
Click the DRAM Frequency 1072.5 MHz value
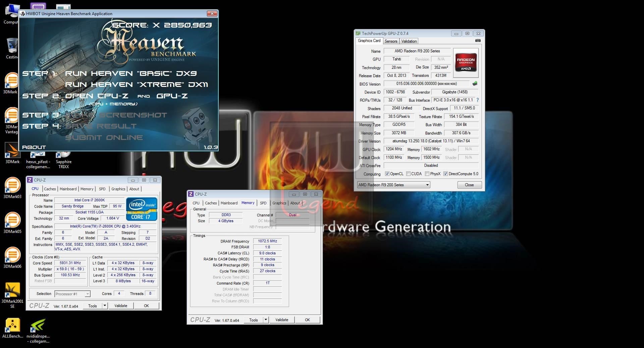click(267, 241)
